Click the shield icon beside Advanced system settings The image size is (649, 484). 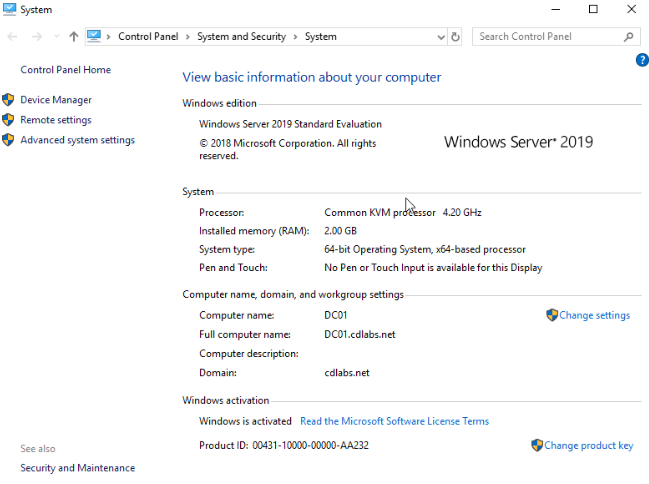pos(8,140)
